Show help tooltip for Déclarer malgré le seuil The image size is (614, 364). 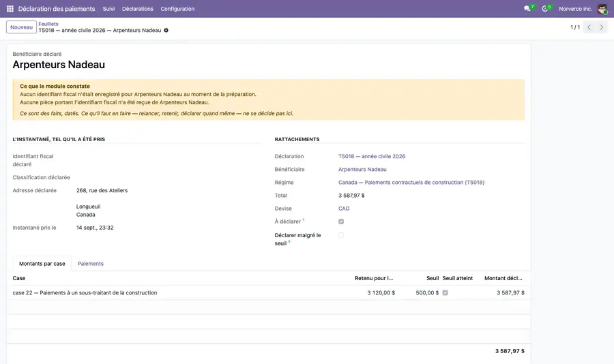coord(289,242)
